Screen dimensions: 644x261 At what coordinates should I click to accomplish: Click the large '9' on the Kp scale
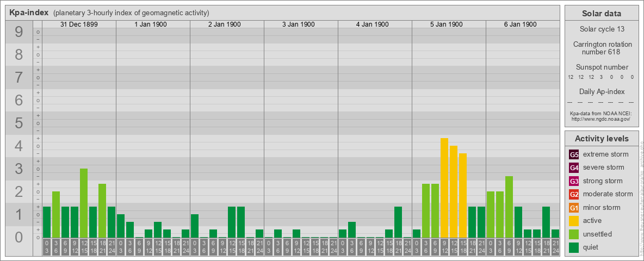19,32
